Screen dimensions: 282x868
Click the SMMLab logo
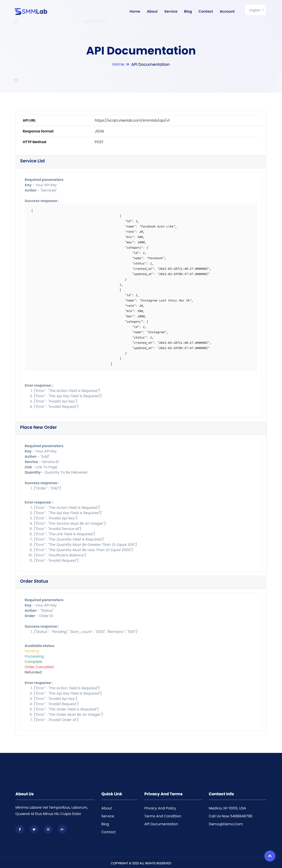coord(31,11)
